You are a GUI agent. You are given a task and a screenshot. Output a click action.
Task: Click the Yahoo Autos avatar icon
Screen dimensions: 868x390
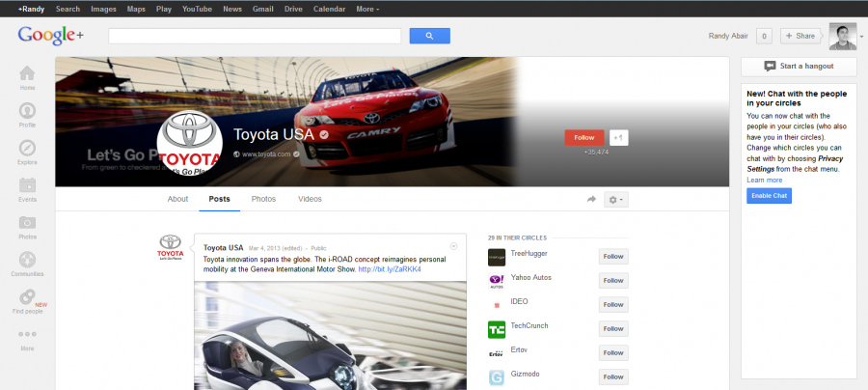point(497,282)
